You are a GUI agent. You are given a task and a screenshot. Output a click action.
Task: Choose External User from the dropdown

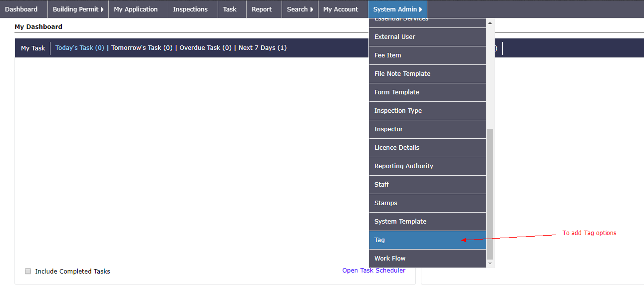(x=427, y=37)
